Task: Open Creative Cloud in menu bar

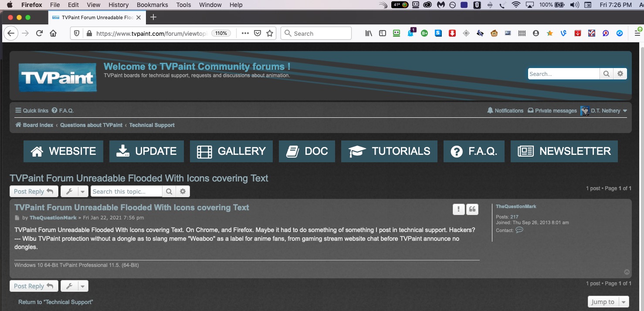Action: [x=427, y=5]
